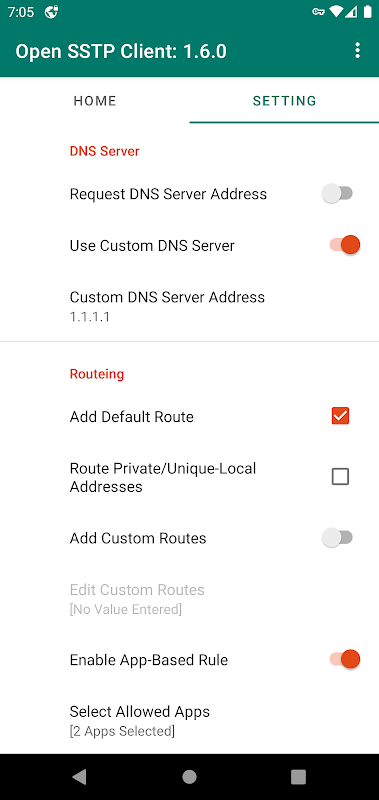Open the three-dot overflow menu
Viewport: 379px width, 800px height.
click(357, 51)
